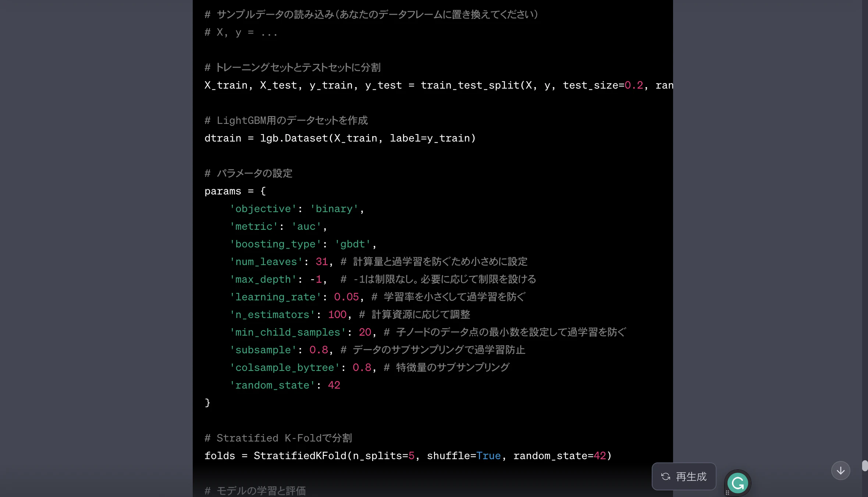Click label=y_train argument text
This screenshot has height=497, width=868.
(430, 138)
